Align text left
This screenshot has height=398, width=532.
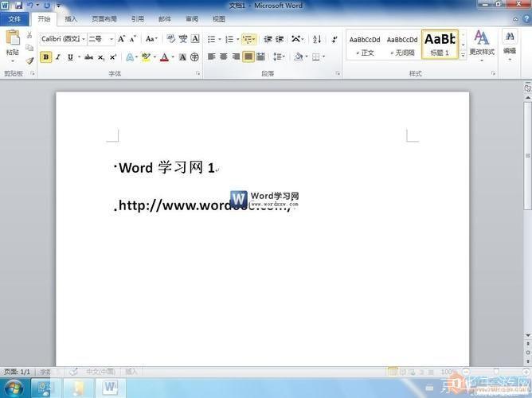(x=212, y=57)
